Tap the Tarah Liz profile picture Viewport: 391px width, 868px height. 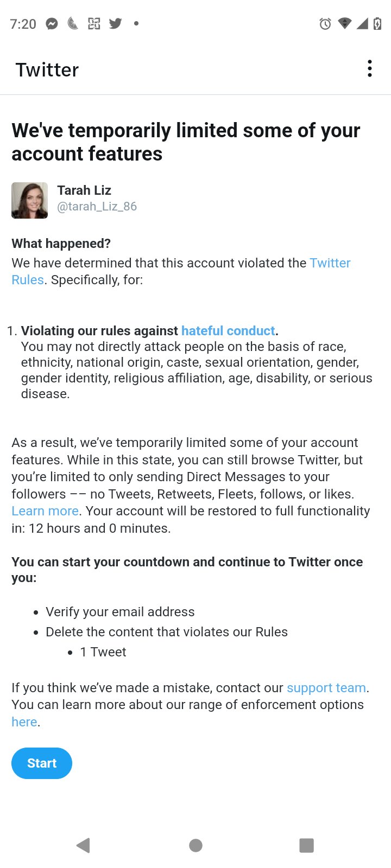click(x=30, y=200)
